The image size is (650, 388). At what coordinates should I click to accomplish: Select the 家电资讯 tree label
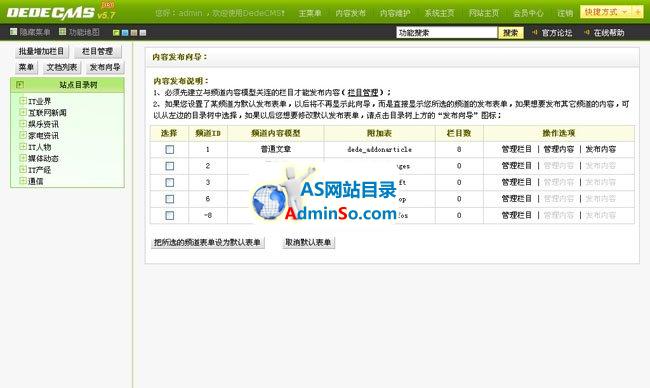pyautogui.click(x=43, y=136)
